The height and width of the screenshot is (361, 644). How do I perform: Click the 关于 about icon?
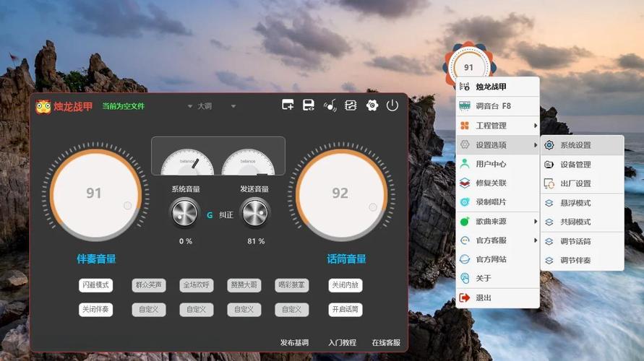pyautogui.click(x=465, y=278)
